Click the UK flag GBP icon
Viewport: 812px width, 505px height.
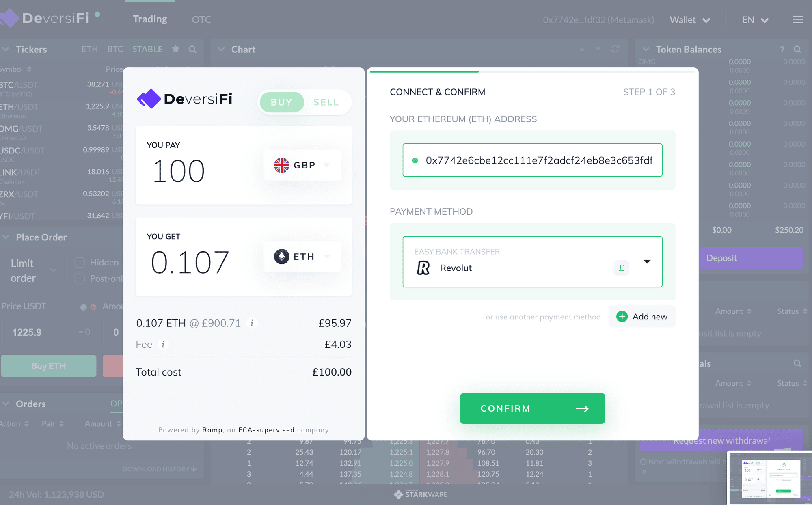click(x=282, y=165)
